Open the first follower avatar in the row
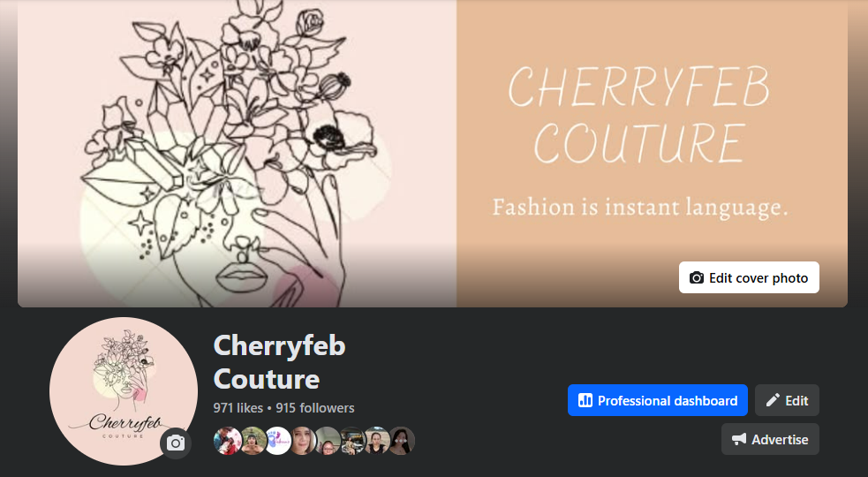Screen dimensions: 868x477 point(228,441)
